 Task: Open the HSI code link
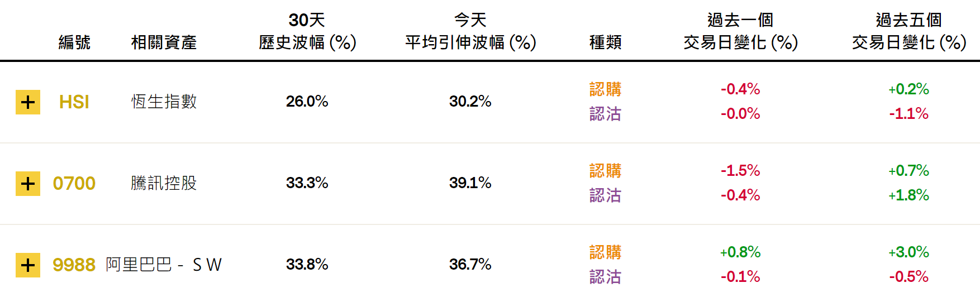pos(74,102)
